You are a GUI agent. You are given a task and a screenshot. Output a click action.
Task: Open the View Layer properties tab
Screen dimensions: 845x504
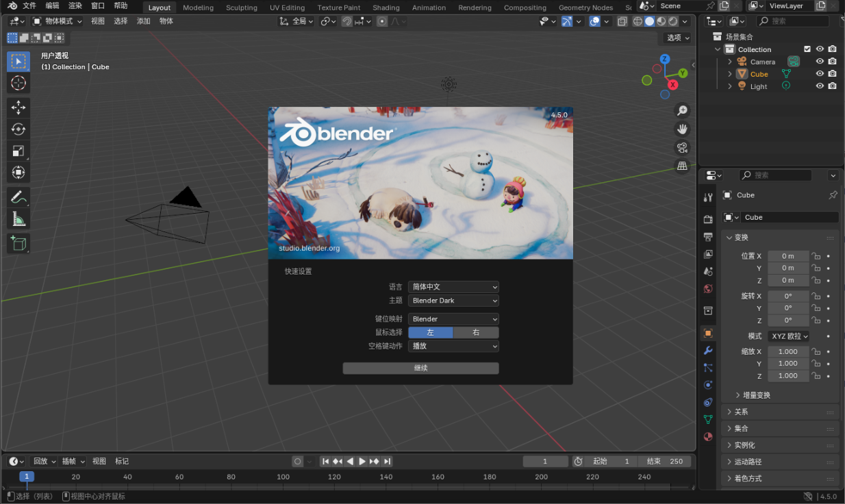708,254
